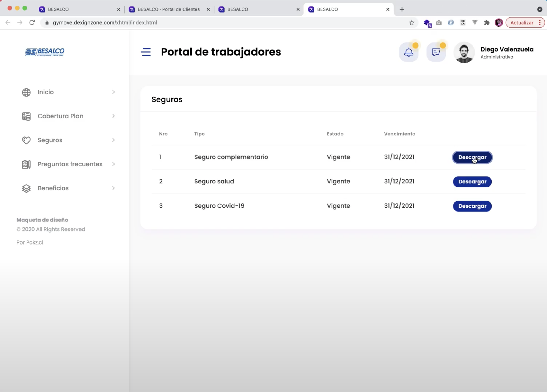Viewport: 547px width, 392px height.
Task: Expand the Inicio menu chevron
Action: (x=113, y=92)
